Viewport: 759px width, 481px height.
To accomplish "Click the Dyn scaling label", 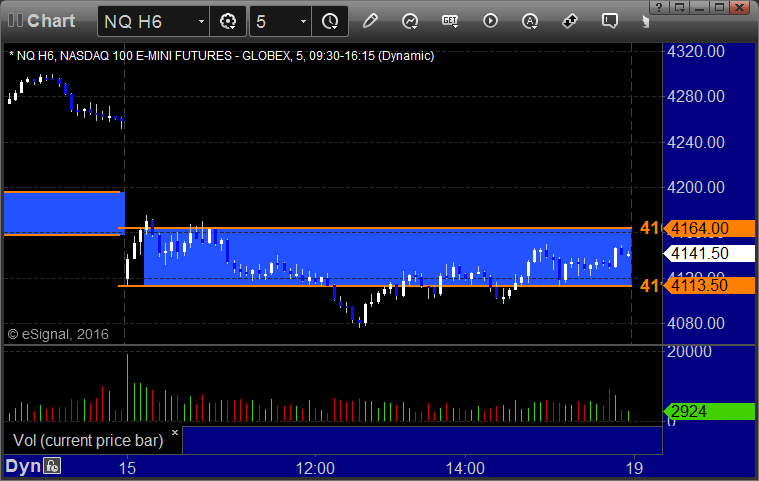I will (x=23, y=466).
